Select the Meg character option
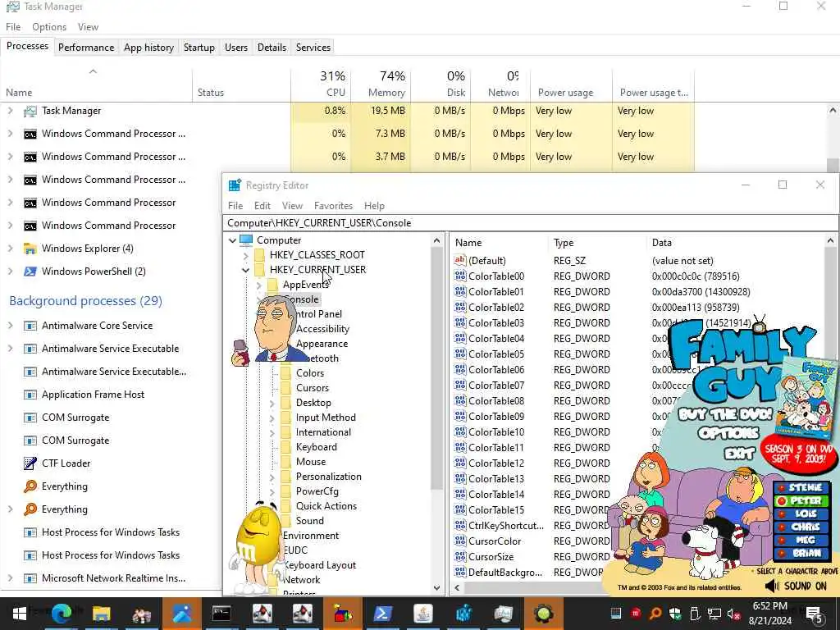 pyautogui.click(x=801, y=540)
